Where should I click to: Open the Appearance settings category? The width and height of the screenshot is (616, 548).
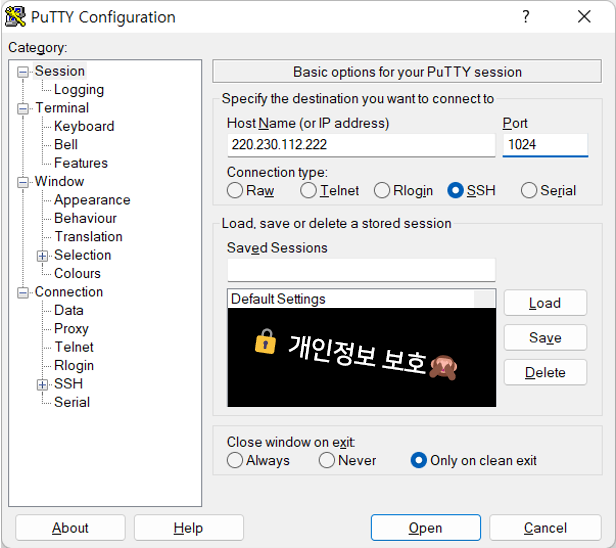[x=92, y=200]
